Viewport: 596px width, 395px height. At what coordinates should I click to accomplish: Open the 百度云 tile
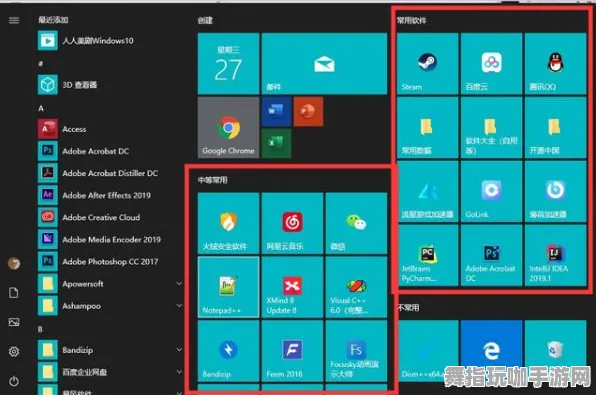(491, 63)
